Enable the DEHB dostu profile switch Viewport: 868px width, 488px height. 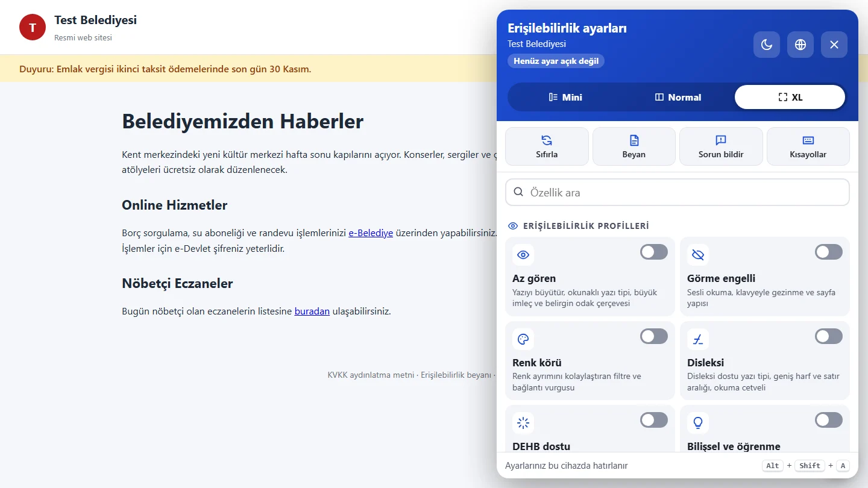(x=654, y=420)
